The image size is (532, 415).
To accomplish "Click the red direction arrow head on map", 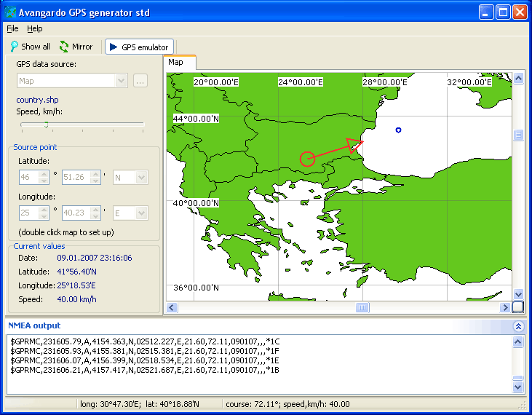I will [354, 143].
